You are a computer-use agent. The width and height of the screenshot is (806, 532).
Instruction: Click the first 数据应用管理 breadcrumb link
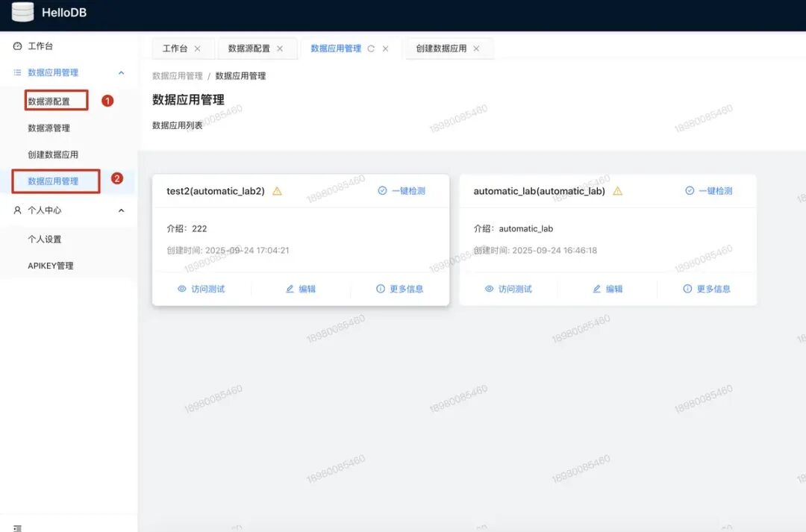point(178,76)
